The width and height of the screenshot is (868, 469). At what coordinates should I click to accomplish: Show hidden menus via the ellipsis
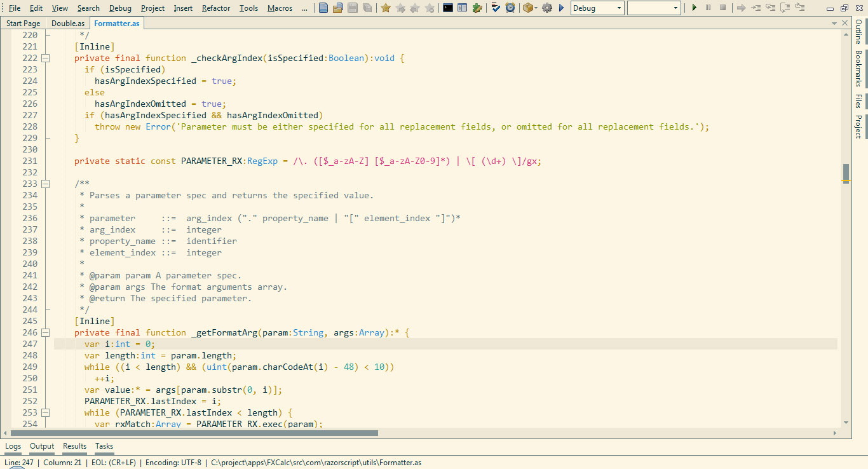click(x=304, y=8)
